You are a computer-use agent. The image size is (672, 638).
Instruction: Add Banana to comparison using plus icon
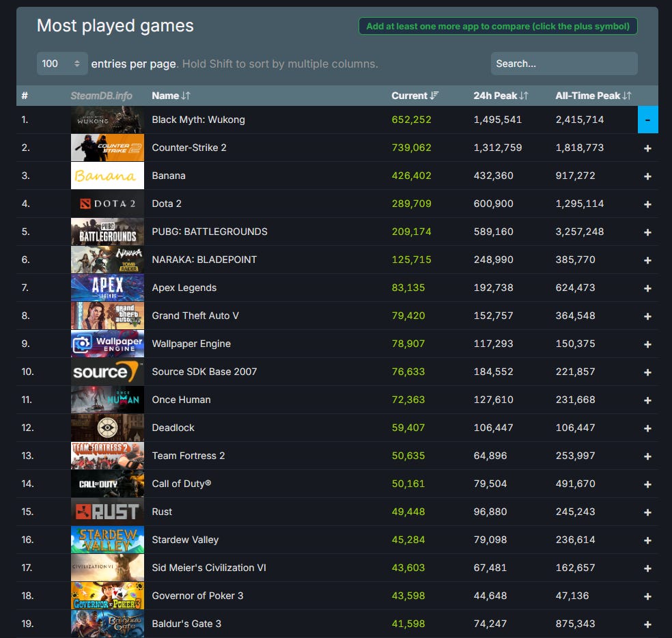(647, 176)
